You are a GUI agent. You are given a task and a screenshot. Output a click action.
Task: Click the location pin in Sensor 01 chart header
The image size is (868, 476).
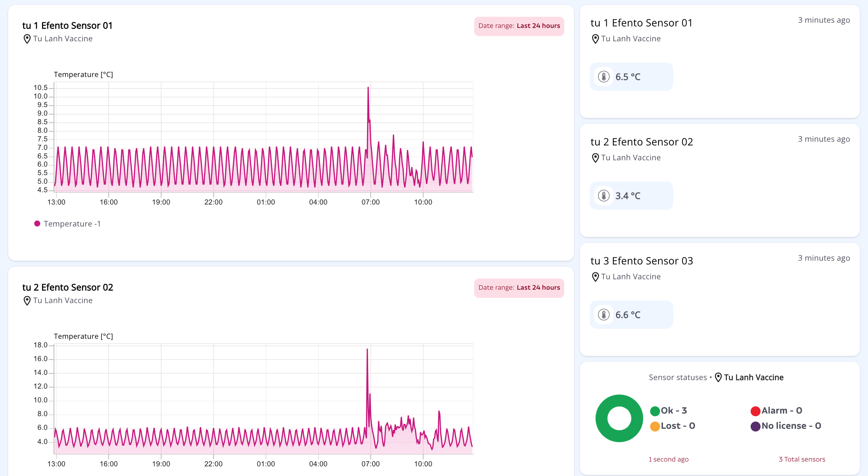(27, 39)
